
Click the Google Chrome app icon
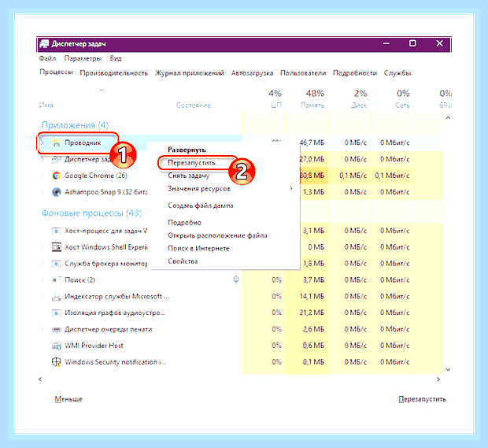click(x=57, y=176)
